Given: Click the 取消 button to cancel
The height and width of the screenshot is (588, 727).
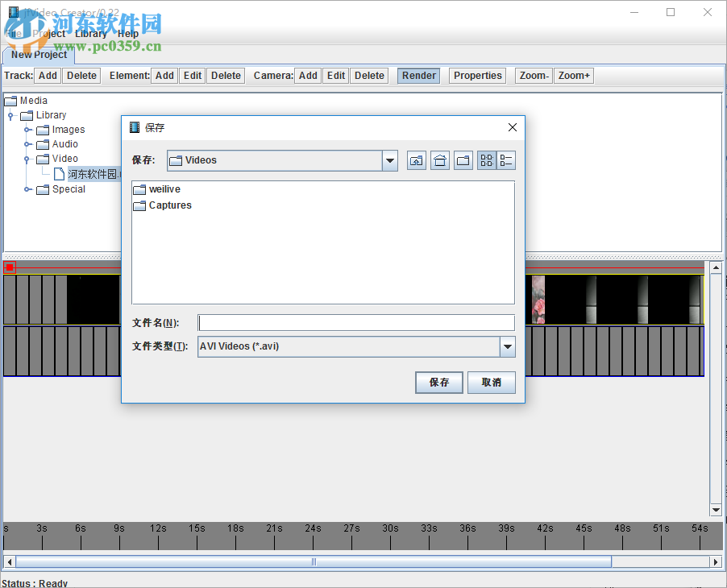Looking at the screenshot, I should (491, 382).
